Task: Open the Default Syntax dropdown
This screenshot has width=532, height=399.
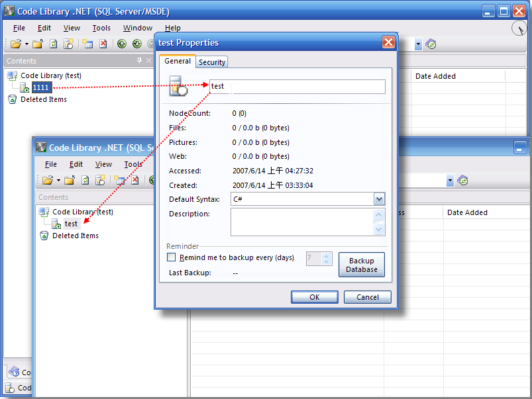Action: [379, 199]
